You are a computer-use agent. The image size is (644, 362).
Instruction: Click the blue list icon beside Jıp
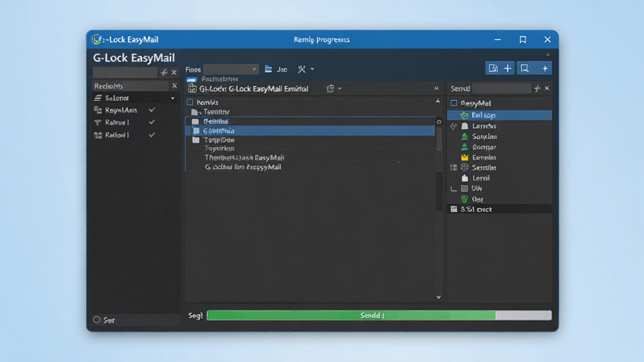268,69
